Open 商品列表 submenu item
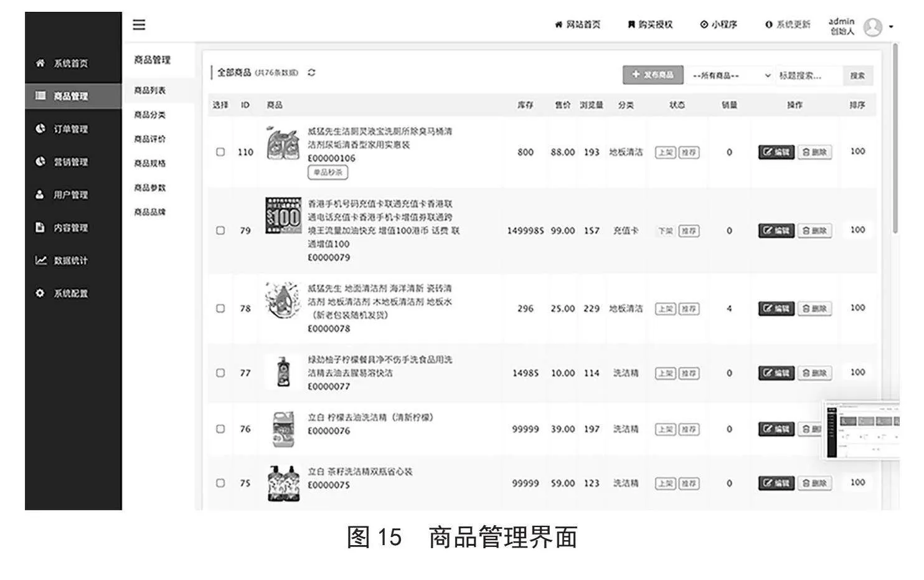This screenshot has width=924, height=580. 150,90
